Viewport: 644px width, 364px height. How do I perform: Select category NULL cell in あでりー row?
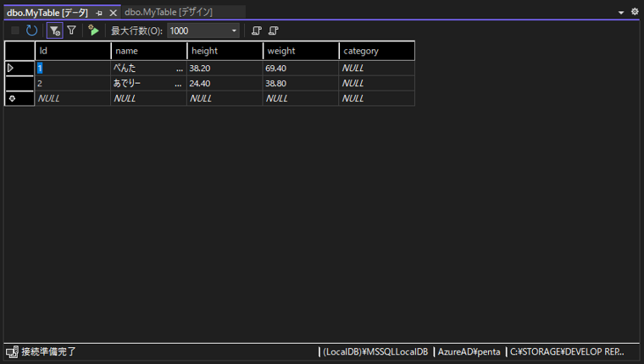pos(376,83)
